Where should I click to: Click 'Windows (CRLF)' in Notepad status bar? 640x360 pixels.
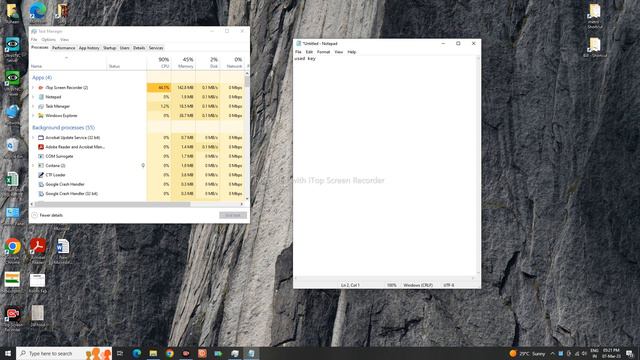point(418,285)
